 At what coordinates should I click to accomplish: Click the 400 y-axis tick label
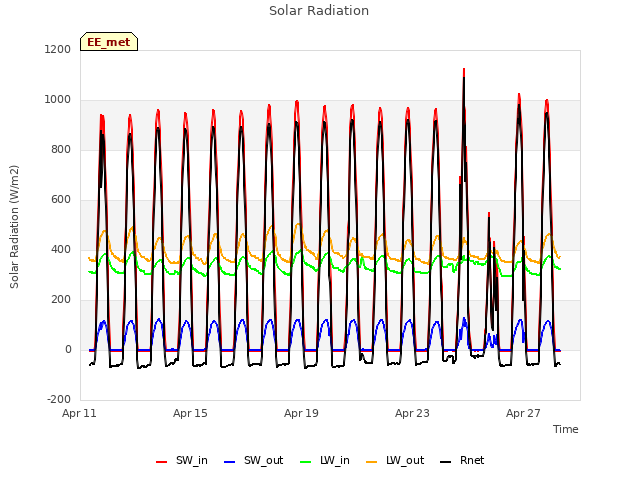pyautogui.click(x=61, y=250)
